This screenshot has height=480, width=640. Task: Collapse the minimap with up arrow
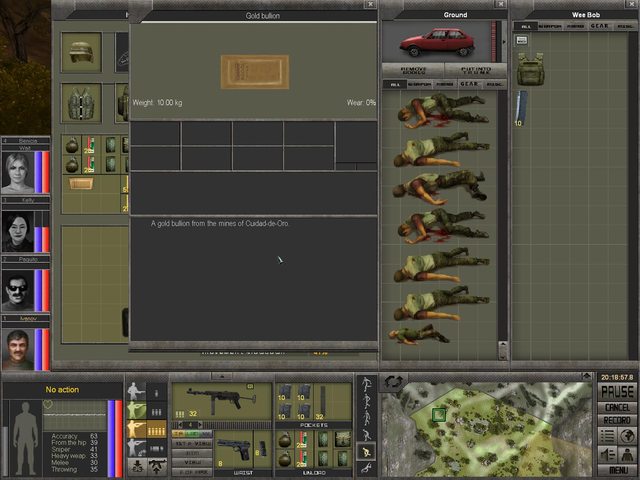[587, 376]
